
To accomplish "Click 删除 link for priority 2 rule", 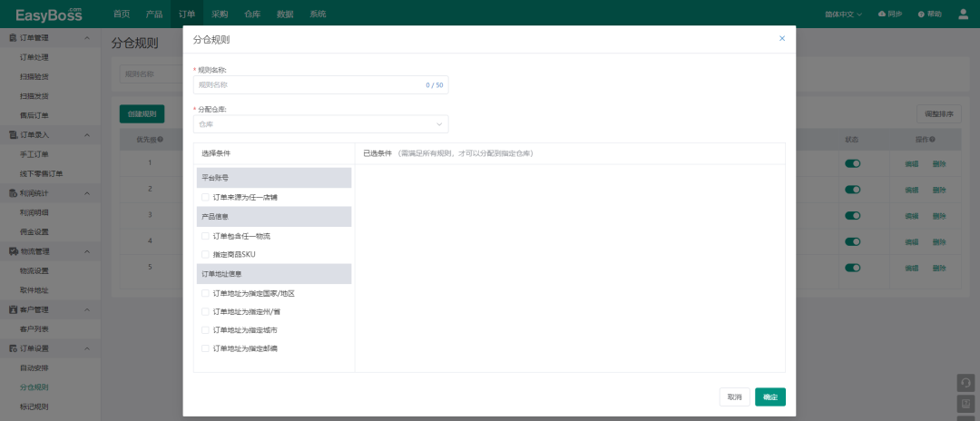I will (x=939, y=190).
